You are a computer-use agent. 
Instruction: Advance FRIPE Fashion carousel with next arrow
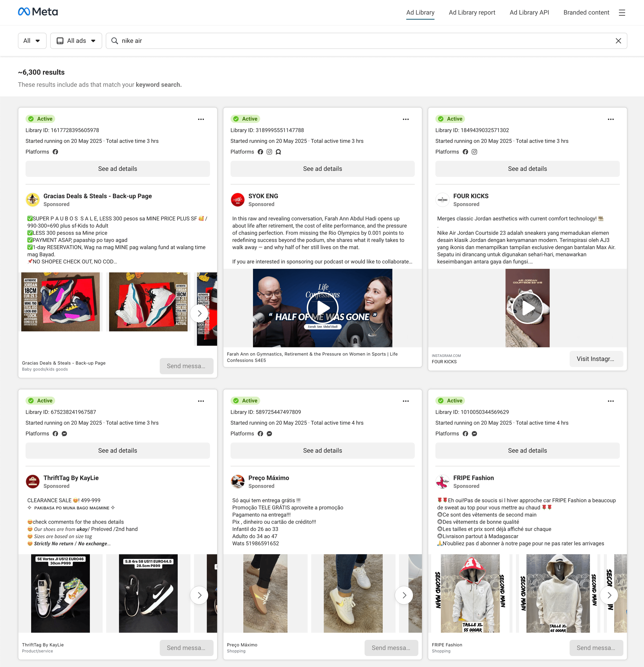tap(609, 595)
